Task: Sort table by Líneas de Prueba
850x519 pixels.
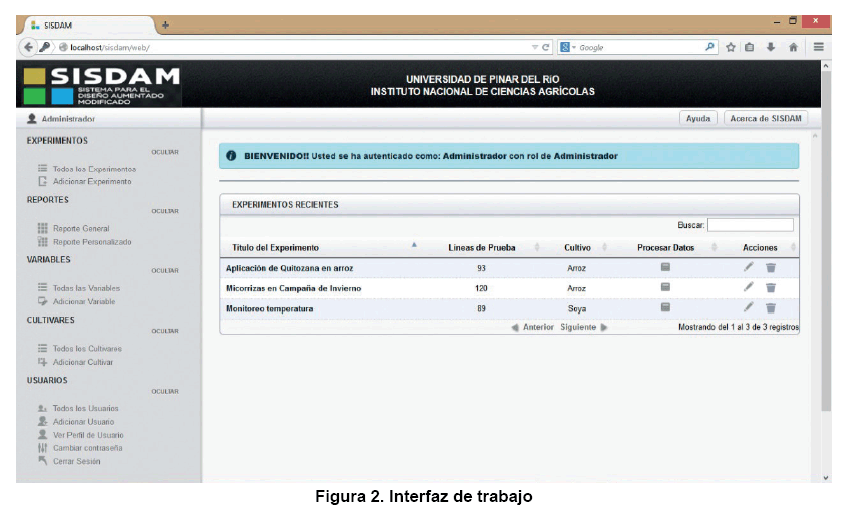Action: (x=482, y=247)
